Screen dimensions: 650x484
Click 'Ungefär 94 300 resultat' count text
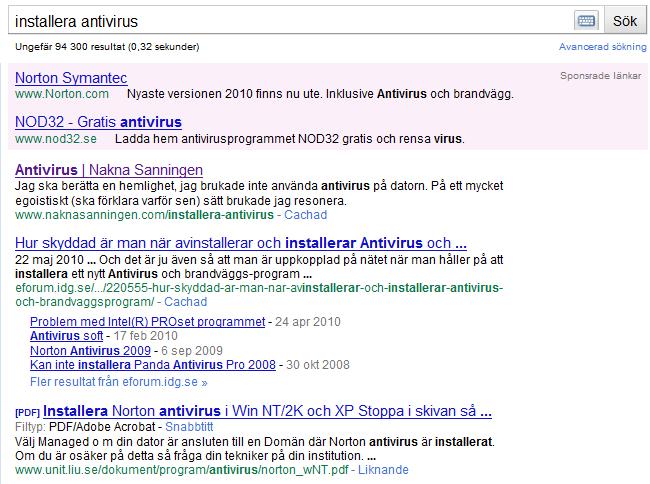(x=107, y=46)
